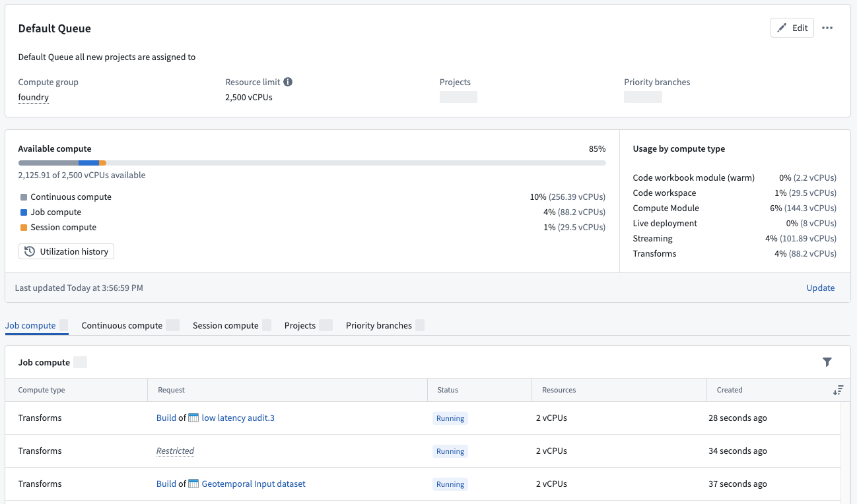Viewport: 857px width, 504px height.
Task: Click the '28 seconds ago' created time
Action: (737, 418)
